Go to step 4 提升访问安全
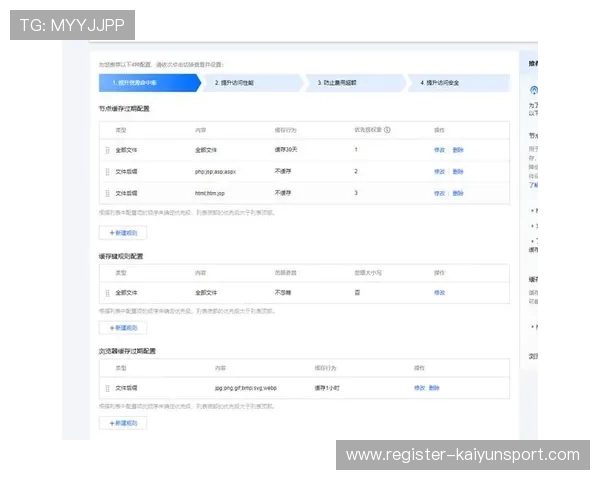Screen dimensions: 600x480 tap(458, 83)
